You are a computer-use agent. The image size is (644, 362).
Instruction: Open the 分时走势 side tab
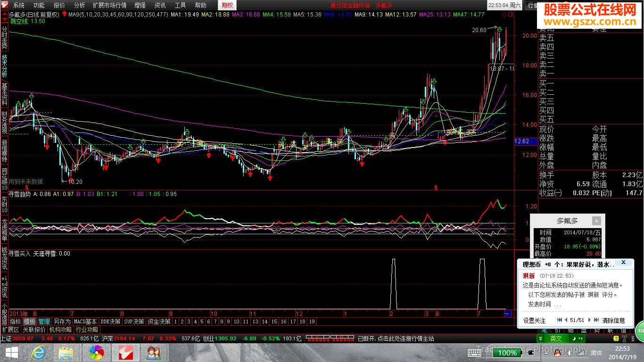(4, 37)
